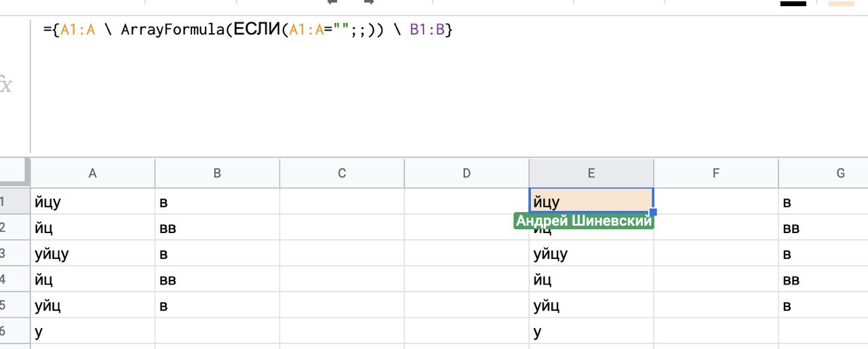Click the blue fill handle on cell E1
This screenshot has width=868, height=349.
[653, 212]
